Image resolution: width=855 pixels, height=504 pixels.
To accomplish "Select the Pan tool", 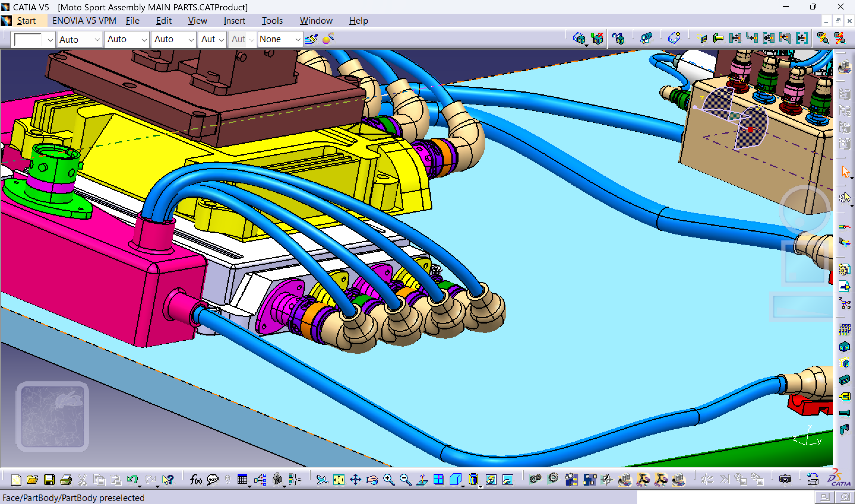I will 356,480.
